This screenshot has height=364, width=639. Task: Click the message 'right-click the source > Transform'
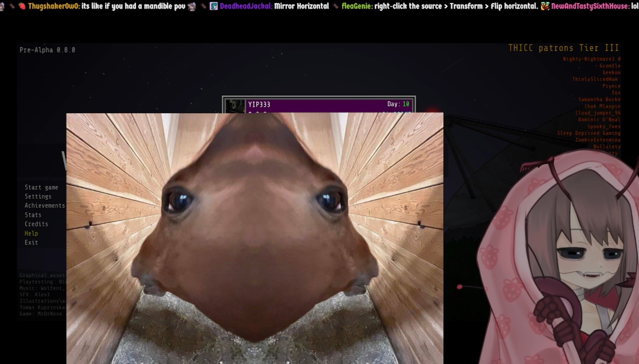(x=429, y=6)
